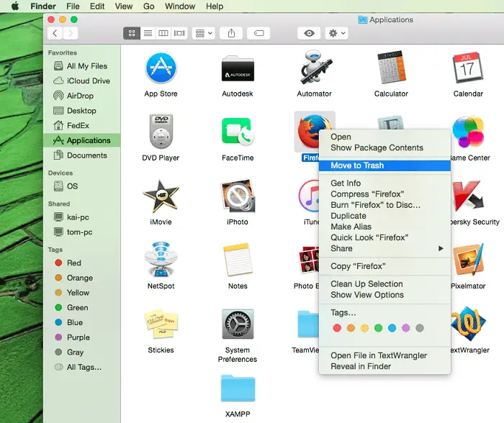Screen dimensions: 504x423
Task: Select the Calculator app icon
Action: (391, 68)
